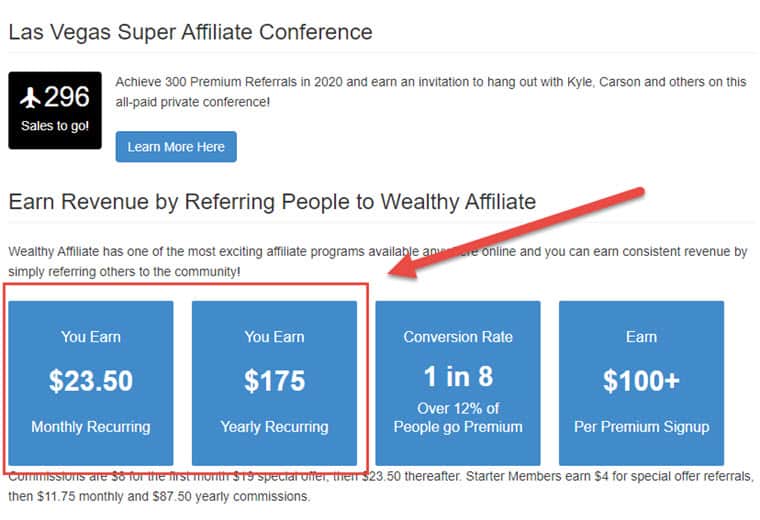760x520 pixels.
Task: Click the 'Earn' title in last tile
Action: pyautogui.click(x=641, y=337)
